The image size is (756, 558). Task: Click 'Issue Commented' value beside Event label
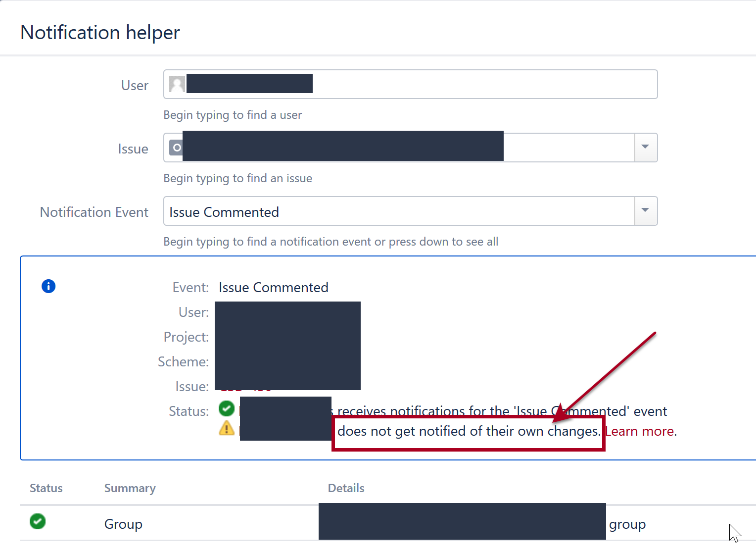point(274,288)
